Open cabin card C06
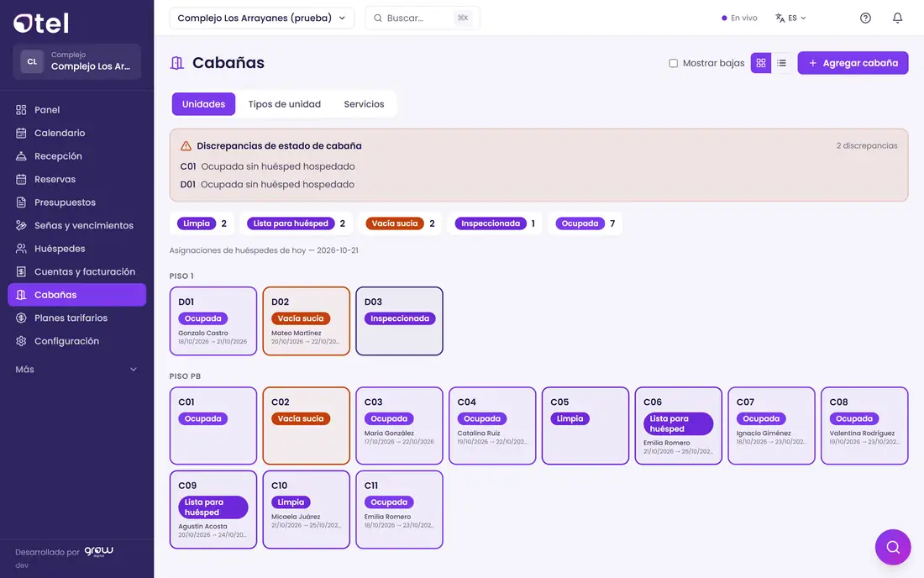Image resolution: width=924 pixels, height=578 pixels. click(x=678, y=425)
